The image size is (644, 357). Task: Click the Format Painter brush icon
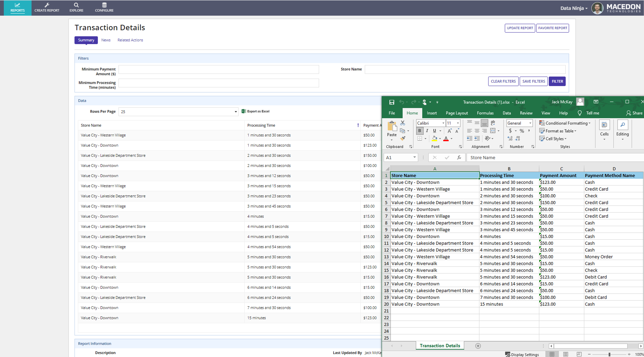[x=402, y=138]
